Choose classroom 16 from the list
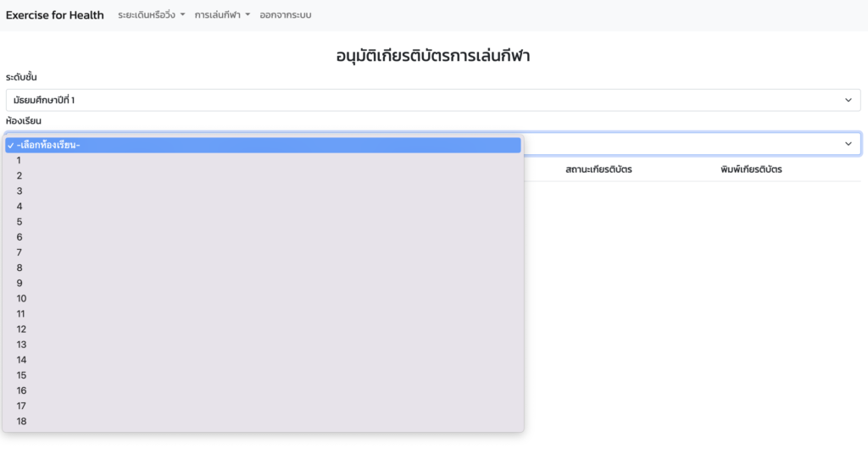 pyautogui.click(x=263, y=390)
